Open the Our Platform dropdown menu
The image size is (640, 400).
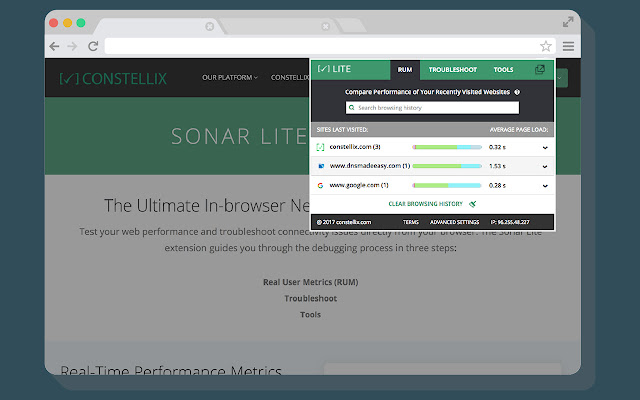point(230,78)
